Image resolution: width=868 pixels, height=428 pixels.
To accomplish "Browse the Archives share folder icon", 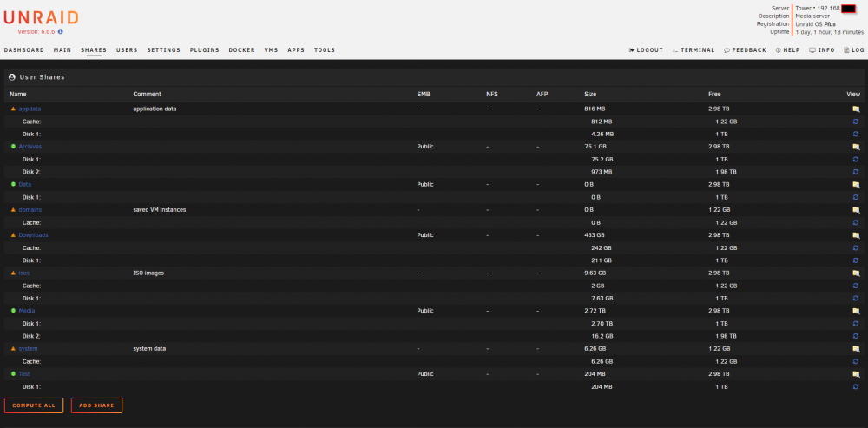I will click(856, 147).
